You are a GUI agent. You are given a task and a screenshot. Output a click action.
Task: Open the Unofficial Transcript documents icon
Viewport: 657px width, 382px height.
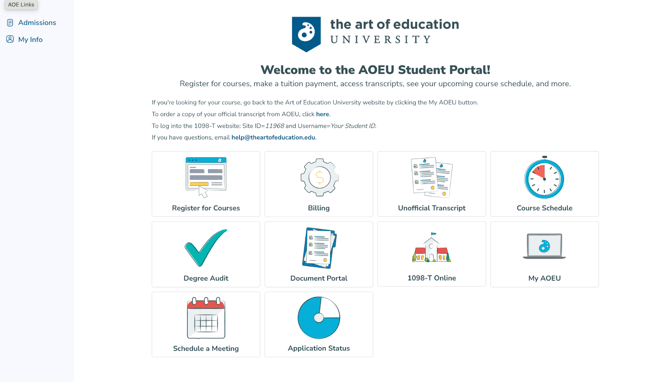432,177
